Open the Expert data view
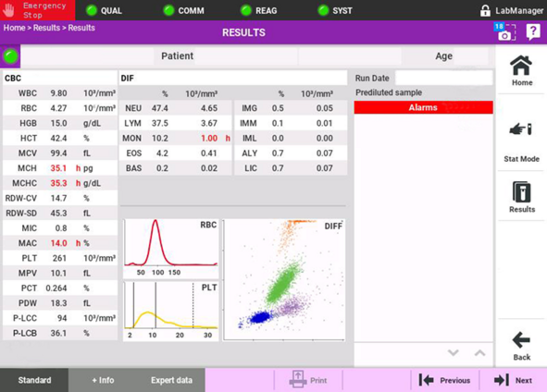Screen dimensions: 547x392 click(x=171, y=380)
